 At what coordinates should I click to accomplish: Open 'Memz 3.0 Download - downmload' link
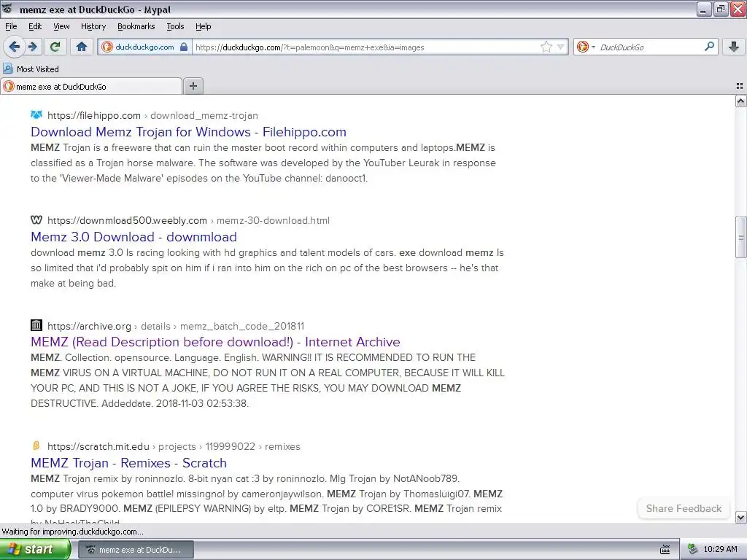133,237
